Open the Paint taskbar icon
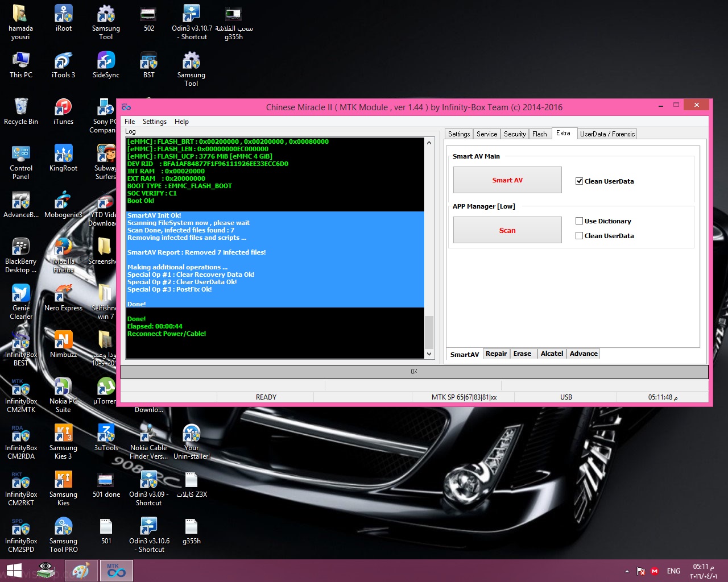This screenshot has width=728, height=582. [x=81, y=571]
